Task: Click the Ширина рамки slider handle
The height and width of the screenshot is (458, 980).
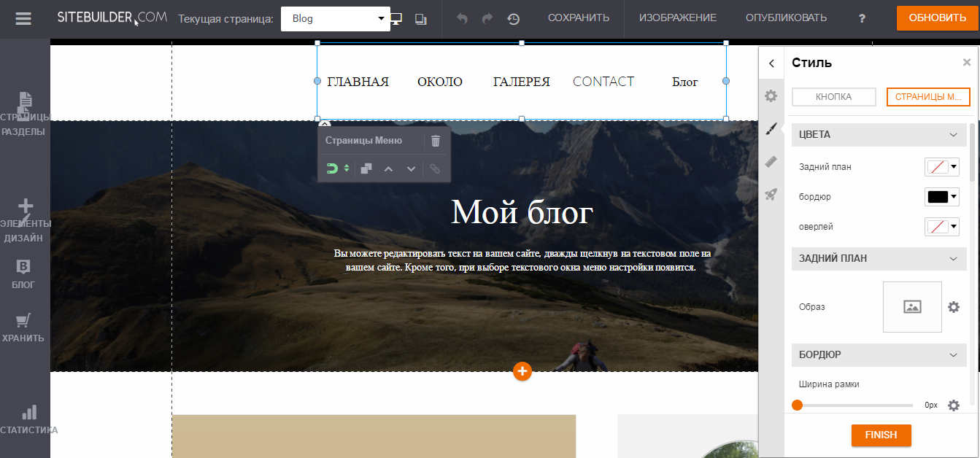Action: tap(797, 405)
